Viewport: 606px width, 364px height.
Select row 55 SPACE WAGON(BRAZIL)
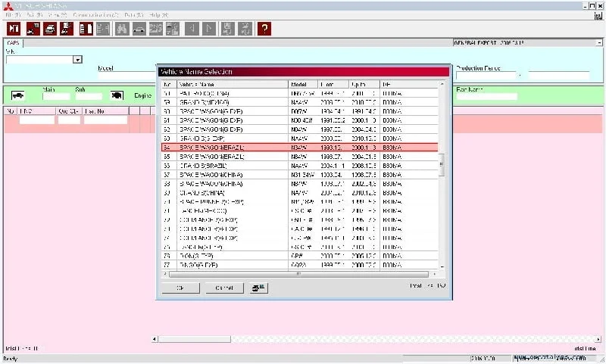[x=299, y=157]
